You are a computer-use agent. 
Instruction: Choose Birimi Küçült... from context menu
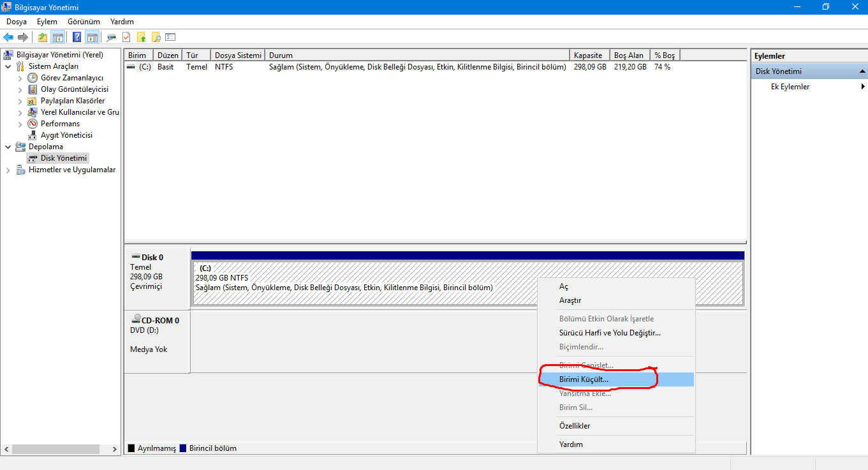pyautogui.click(x=616, y=379)
